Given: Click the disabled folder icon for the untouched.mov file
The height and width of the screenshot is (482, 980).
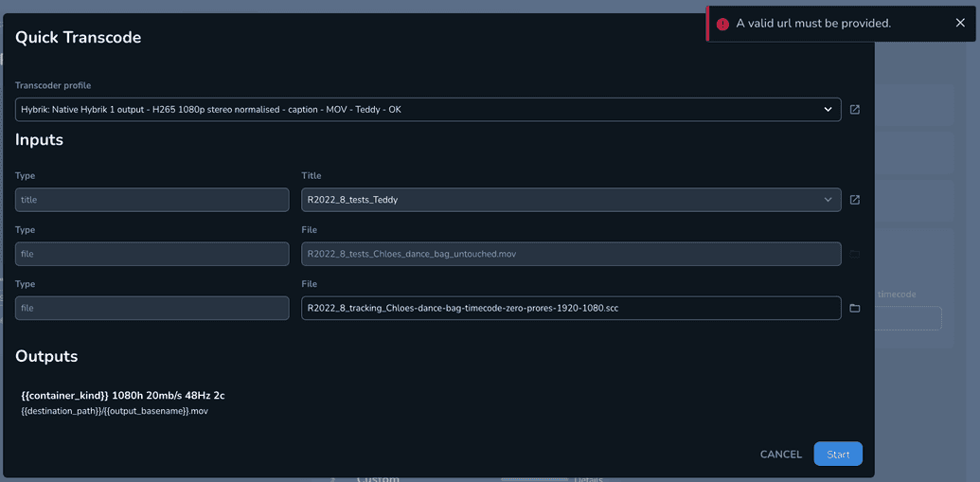Looking at the screenshot, I should 855,255.
